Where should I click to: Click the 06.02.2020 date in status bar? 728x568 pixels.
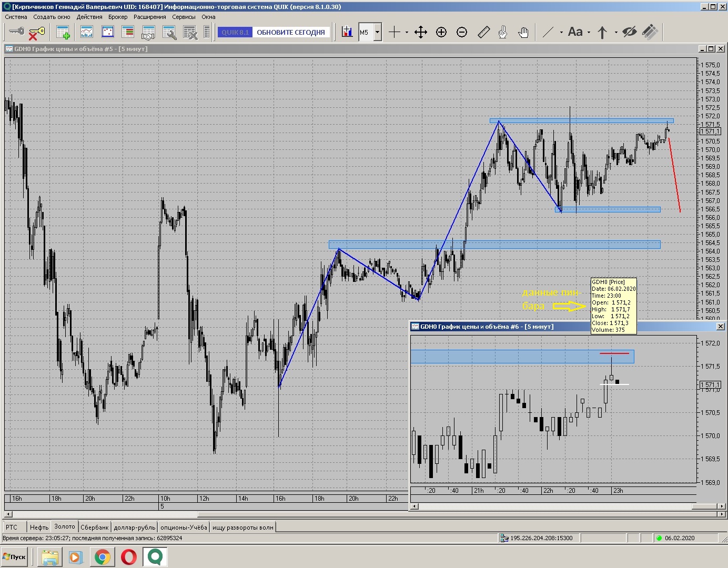click(x=680, y=538)
